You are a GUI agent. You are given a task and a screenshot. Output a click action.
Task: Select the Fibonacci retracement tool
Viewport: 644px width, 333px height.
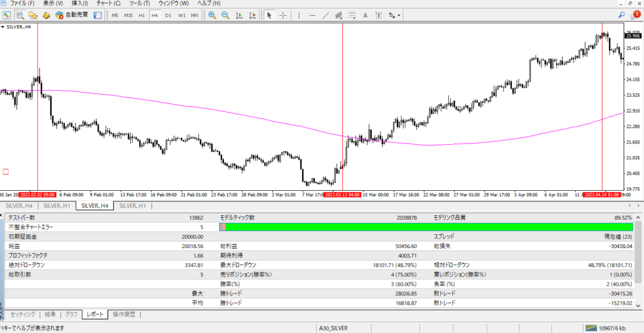coord(353,15)
